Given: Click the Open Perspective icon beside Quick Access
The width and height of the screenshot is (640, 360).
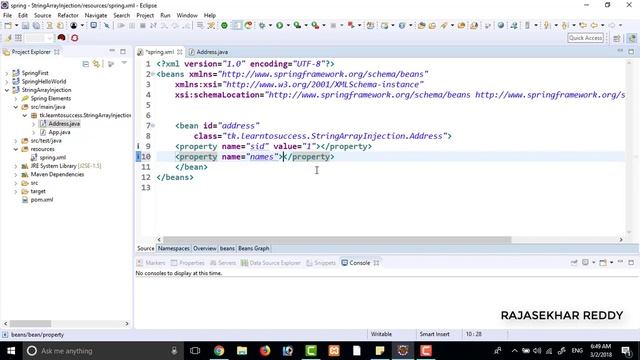Looking at the screenshot, I should (617, 38).
